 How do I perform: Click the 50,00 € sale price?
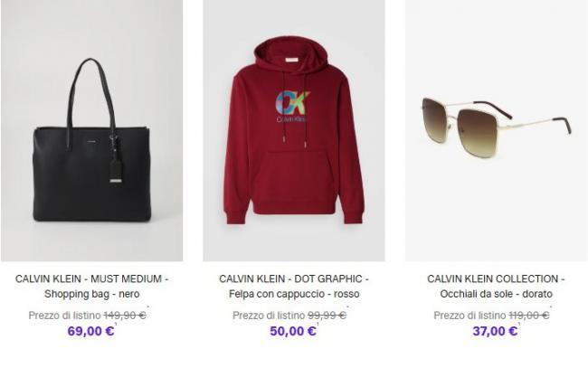[293, 331]
